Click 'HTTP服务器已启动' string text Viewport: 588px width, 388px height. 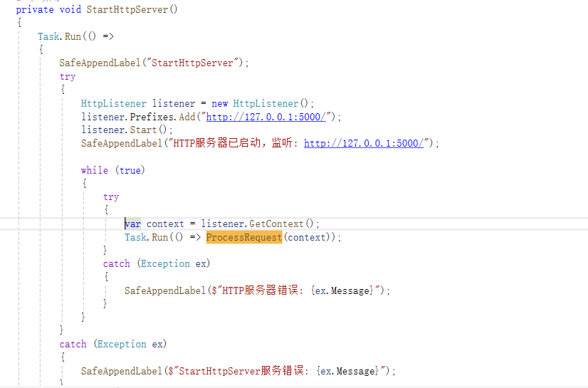216,143
